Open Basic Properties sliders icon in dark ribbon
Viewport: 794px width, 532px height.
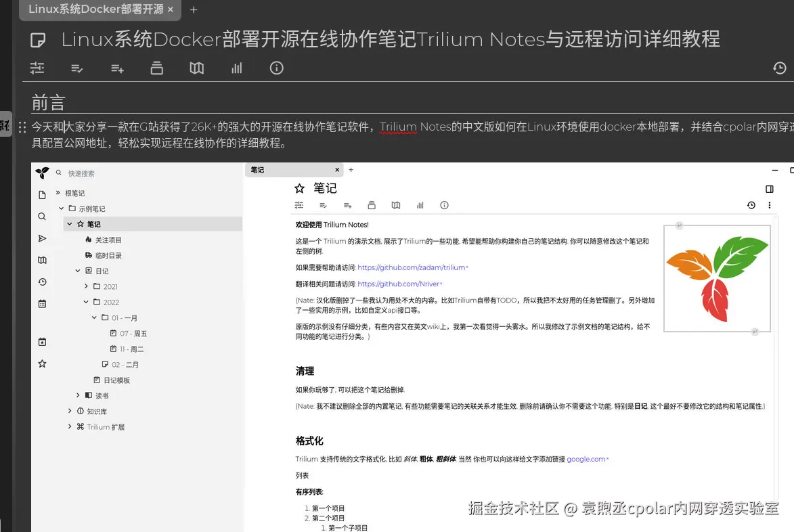pyautogui.click(x=37, y=68)
